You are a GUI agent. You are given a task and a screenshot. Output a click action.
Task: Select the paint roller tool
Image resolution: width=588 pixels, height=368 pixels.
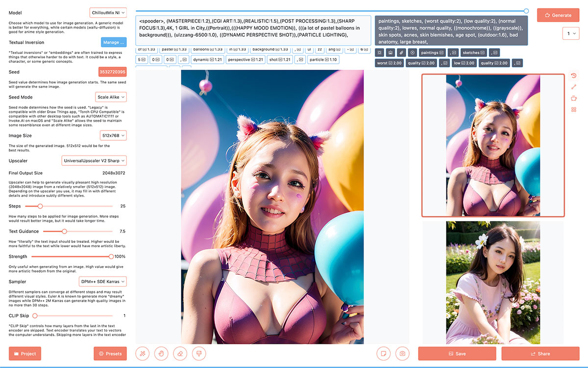coord(198,353)
